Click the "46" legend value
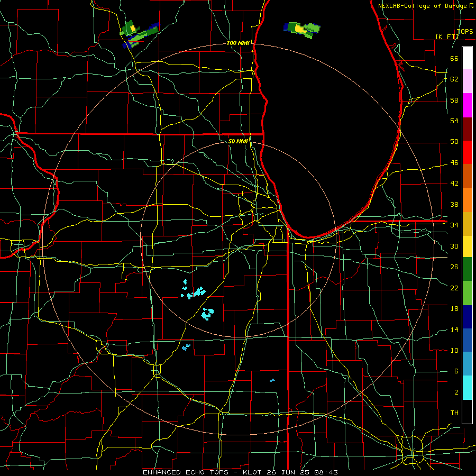The width and height of the screenshot is (476, 476). coord(454,163)
